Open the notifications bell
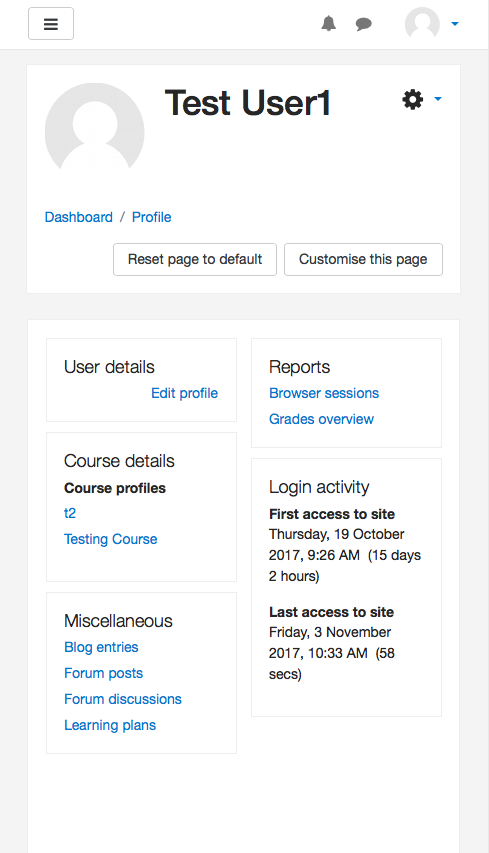The image size is (489, 853). click(x=329, y=23)
